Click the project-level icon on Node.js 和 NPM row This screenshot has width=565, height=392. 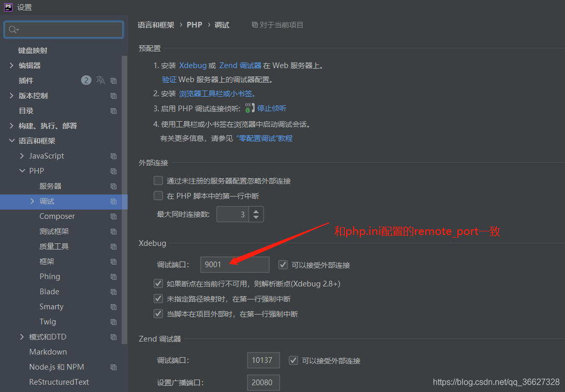point(113,367)
